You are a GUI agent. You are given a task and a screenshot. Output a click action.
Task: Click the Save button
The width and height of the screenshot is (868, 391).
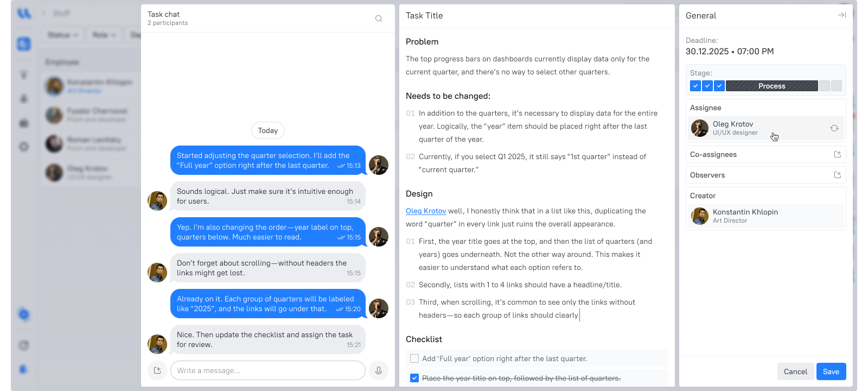(x=831, y=371)
